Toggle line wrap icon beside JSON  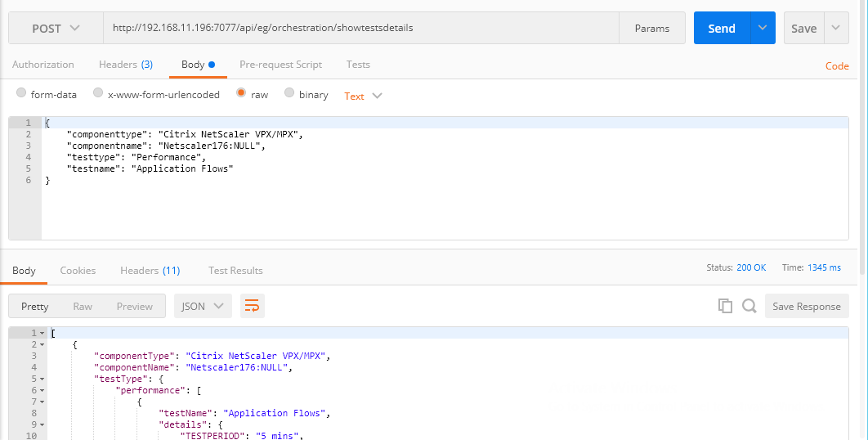252,306
